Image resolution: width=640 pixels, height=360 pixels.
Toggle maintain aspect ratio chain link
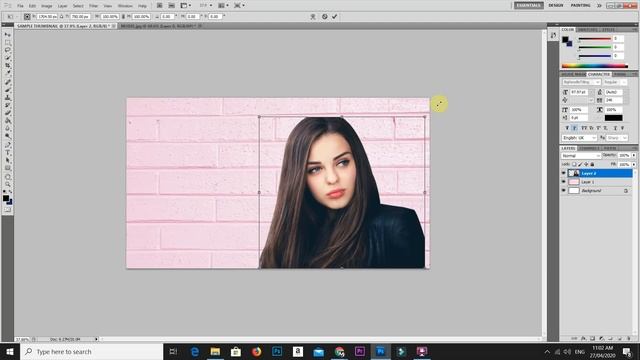123,17
